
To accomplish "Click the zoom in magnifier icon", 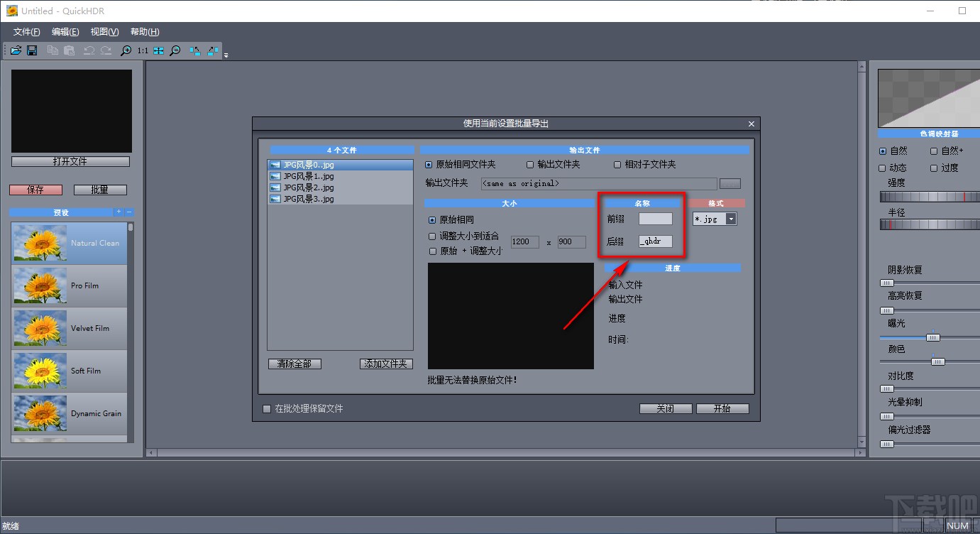I will pos(126,50).
